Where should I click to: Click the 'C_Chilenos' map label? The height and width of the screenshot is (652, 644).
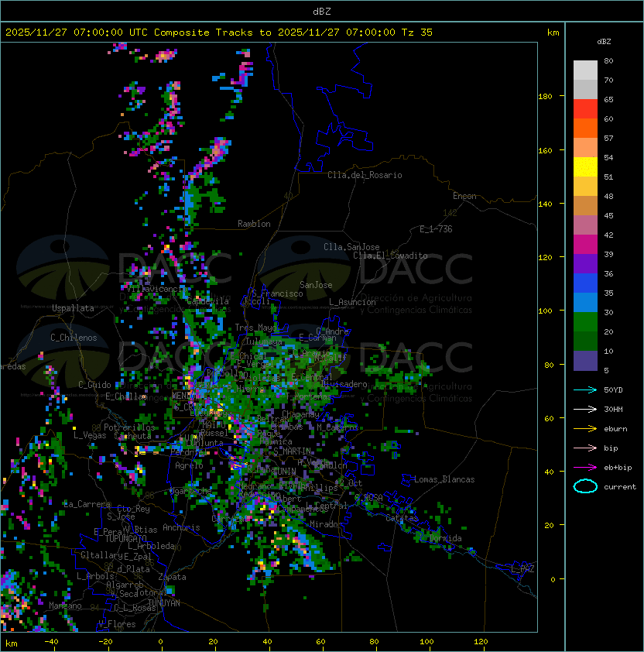tap(74, 338)
